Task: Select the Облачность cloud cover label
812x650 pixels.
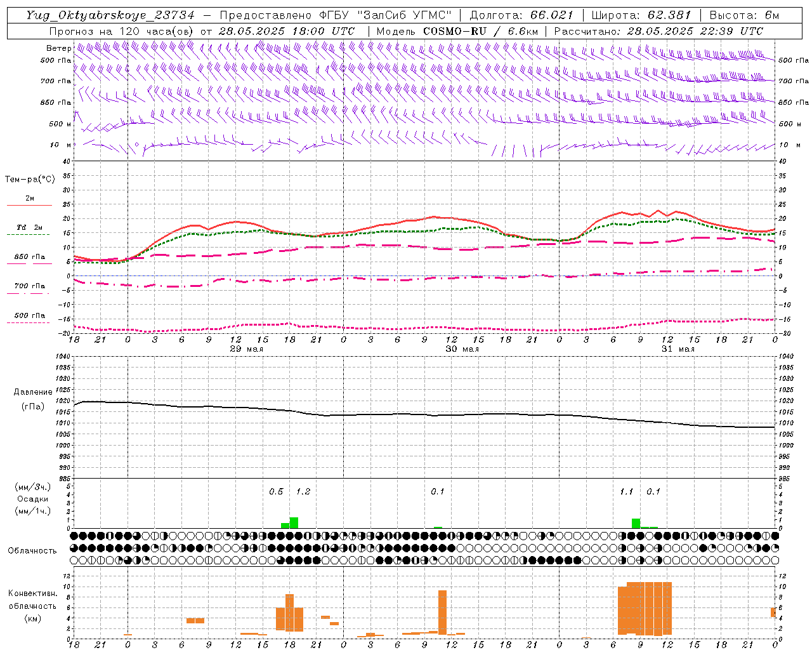Action: pyautogui.click(x=32, y=551)
